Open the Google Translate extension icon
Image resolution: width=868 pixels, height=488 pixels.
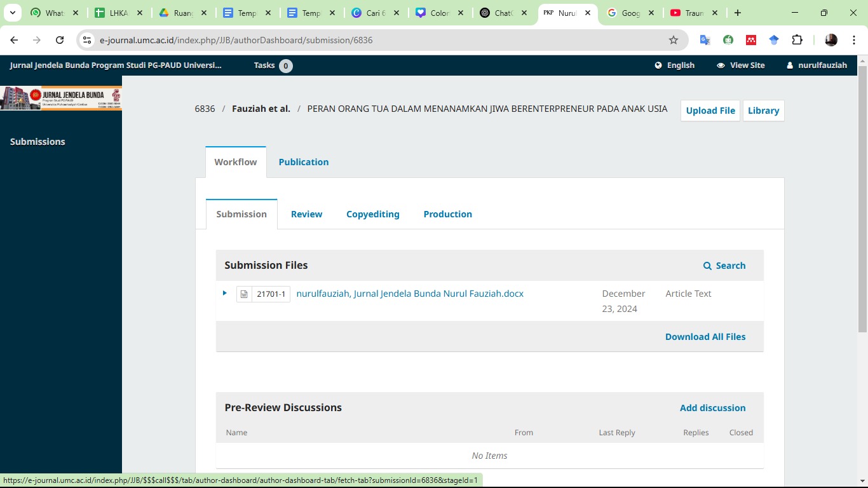705,40
